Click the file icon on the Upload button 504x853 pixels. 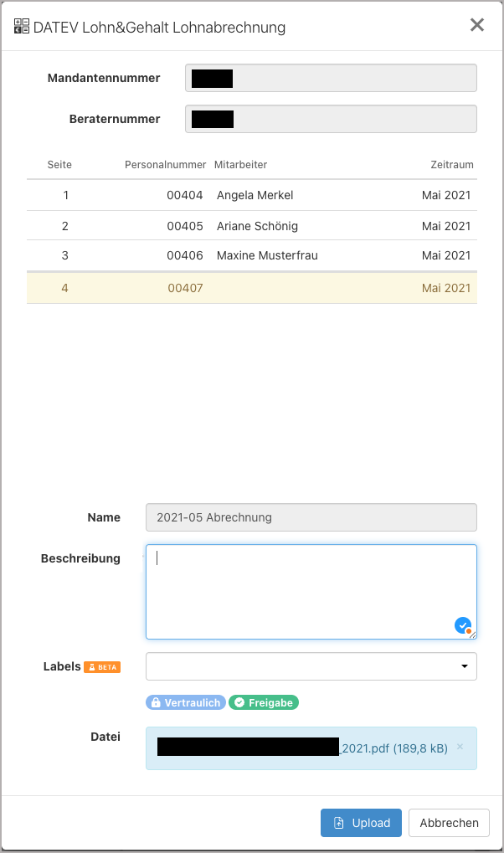[x=338, y=823]
